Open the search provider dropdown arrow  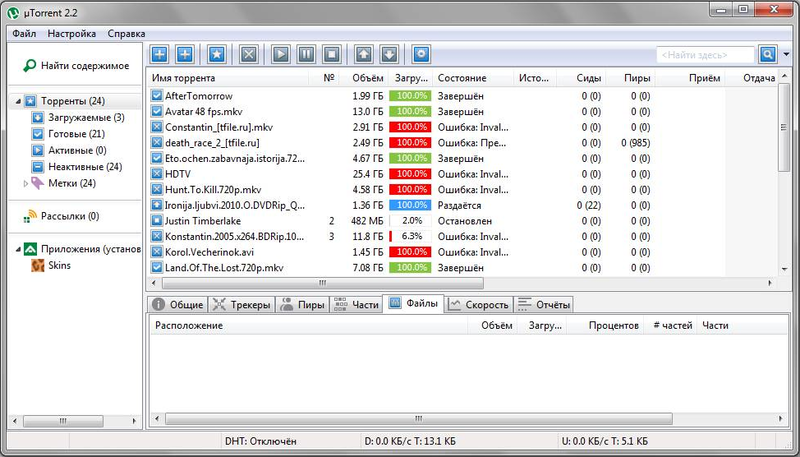(x=786, y=54)
